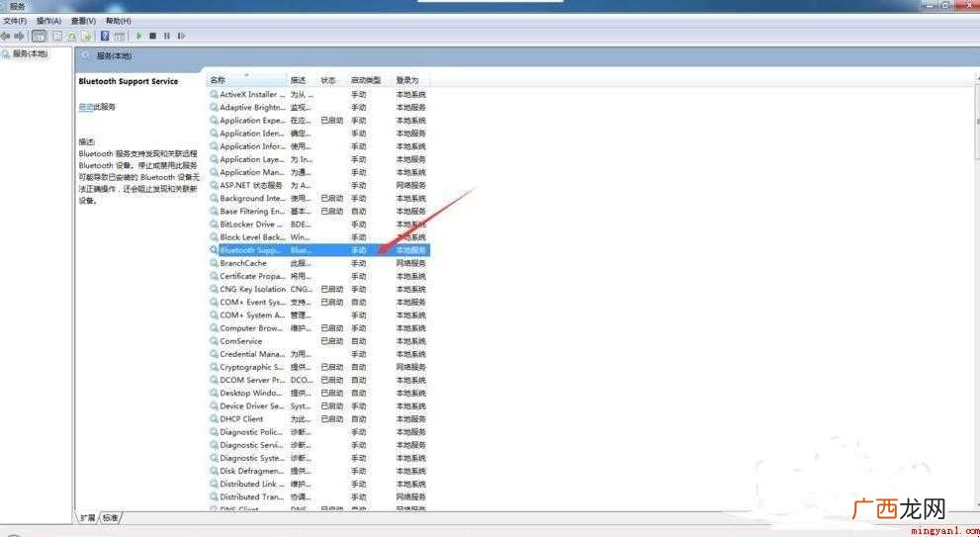
Task: Select the Background Inte... service row
Action: pyautogui.click(x=318, y=198)
